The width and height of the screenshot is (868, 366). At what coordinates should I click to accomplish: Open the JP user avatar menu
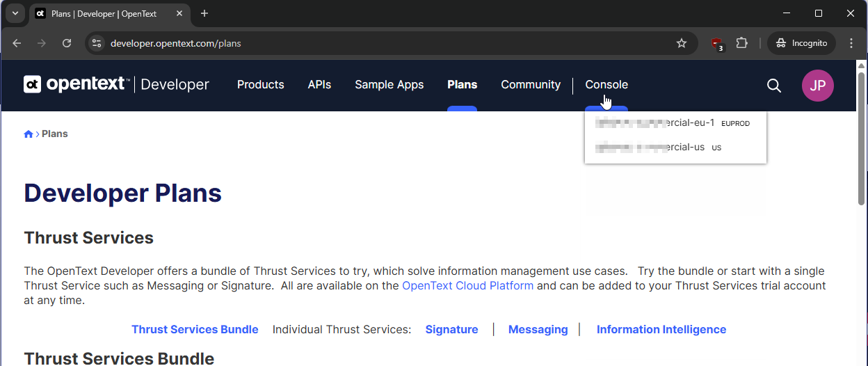pyautogui.click(x=818, y=86)
